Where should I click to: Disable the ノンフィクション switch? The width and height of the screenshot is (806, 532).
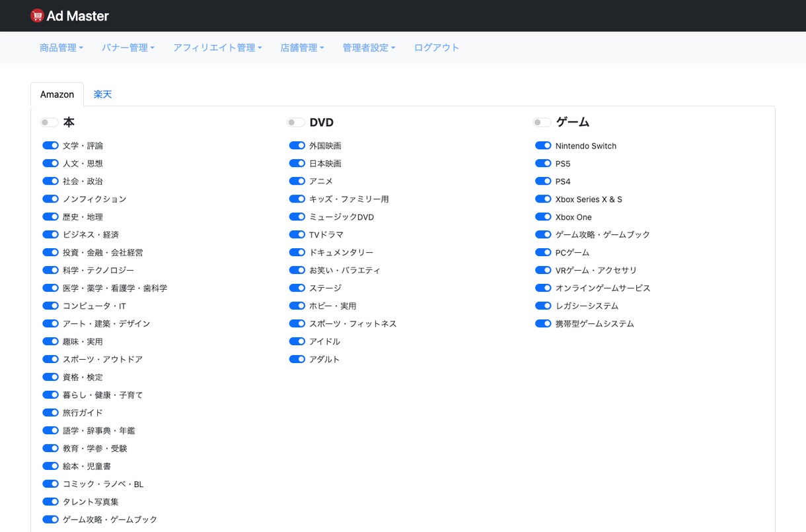51,199
